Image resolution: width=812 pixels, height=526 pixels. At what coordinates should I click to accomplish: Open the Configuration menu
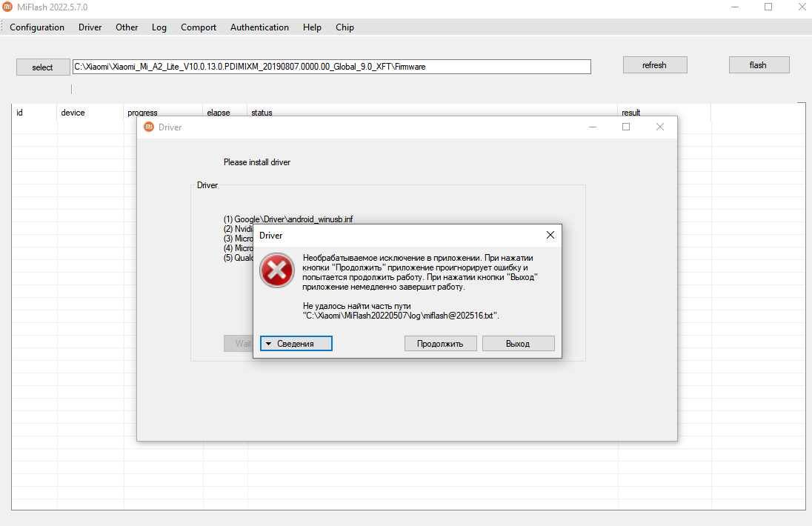(x=37, y=27)
